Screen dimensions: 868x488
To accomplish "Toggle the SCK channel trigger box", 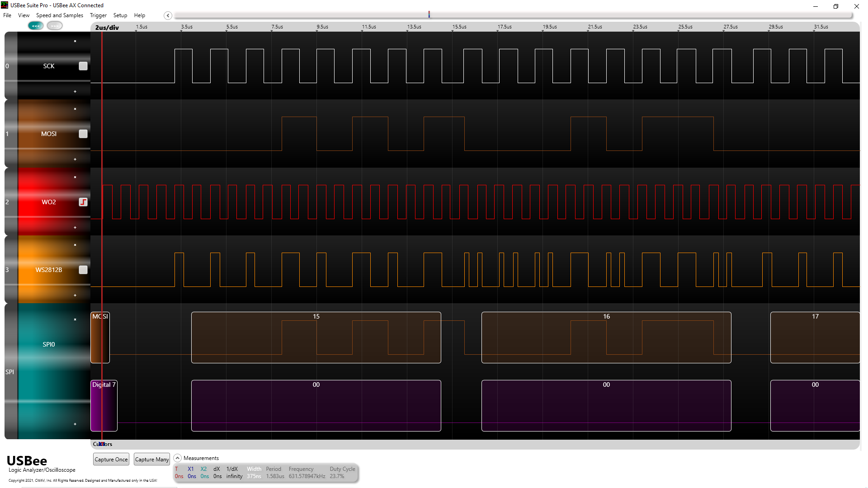I will point(83,66).
